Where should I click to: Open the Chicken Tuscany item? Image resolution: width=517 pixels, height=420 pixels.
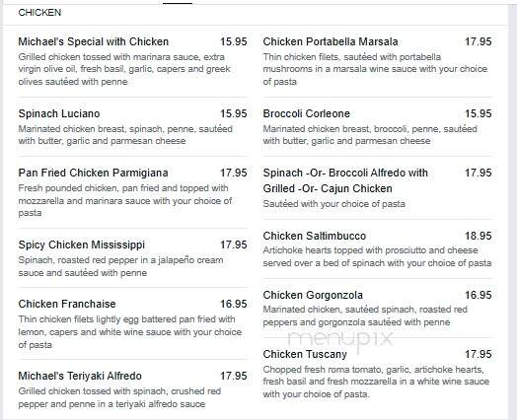point(305,355)
